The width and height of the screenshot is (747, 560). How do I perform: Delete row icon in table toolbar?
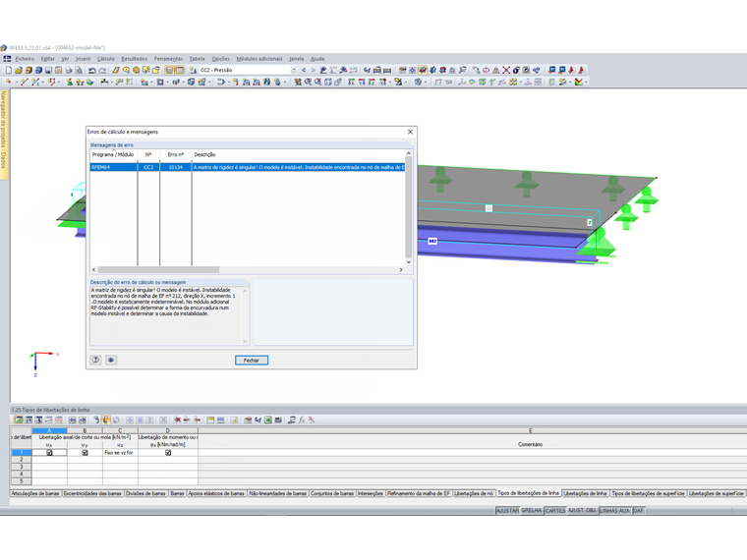click(x=177, y=420)
